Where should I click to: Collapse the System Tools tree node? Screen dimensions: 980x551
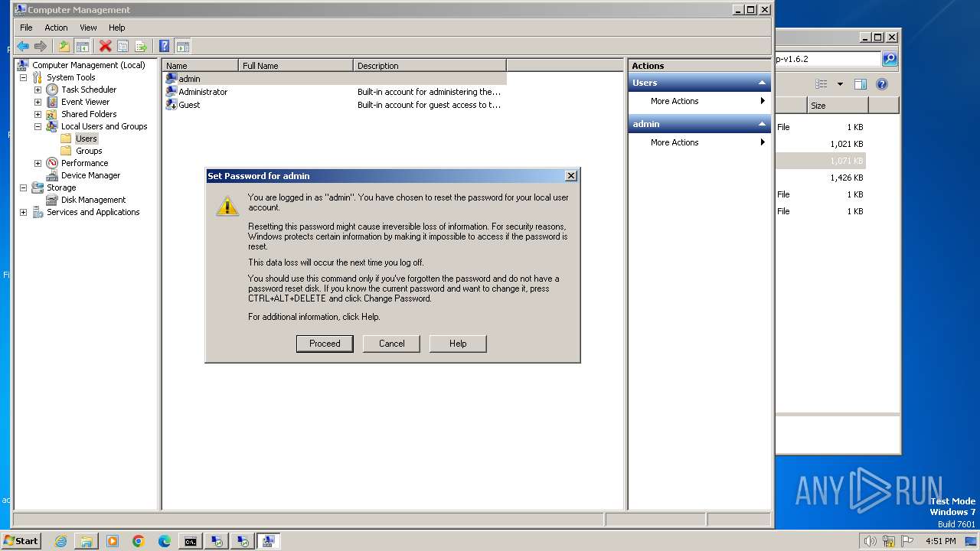tap(23, 77)
